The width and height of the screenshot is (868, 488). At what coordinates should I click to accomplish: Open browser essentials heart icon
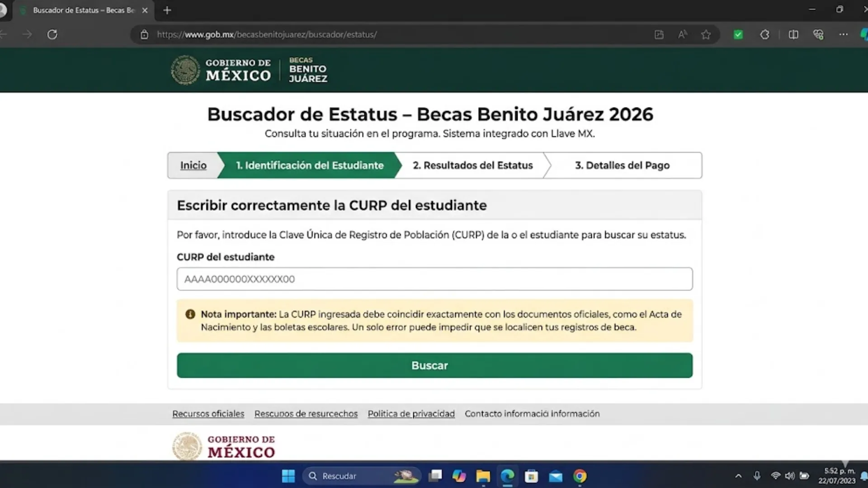(x=818, y=34)
